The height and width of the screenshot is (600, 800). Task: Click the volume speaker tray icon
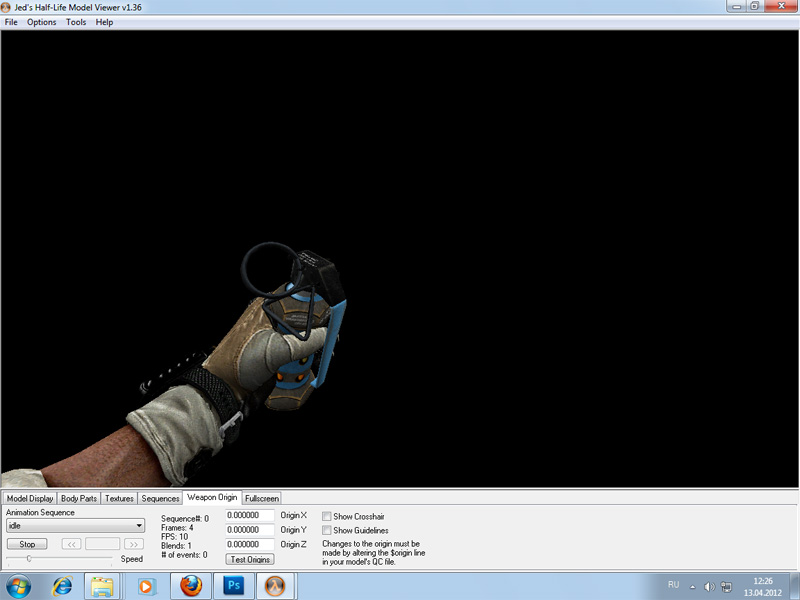click(x=709, y=585)
